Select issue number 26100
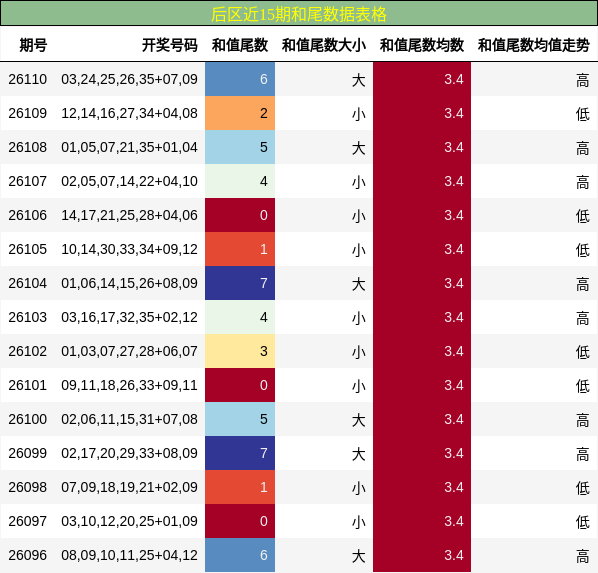Viewport: 598px width, 573px height. pos(27,419)
